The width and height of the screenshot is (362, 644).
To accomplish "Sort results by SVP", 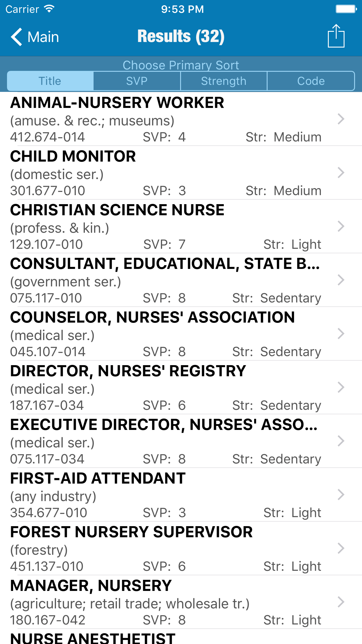I will (137, 81).
